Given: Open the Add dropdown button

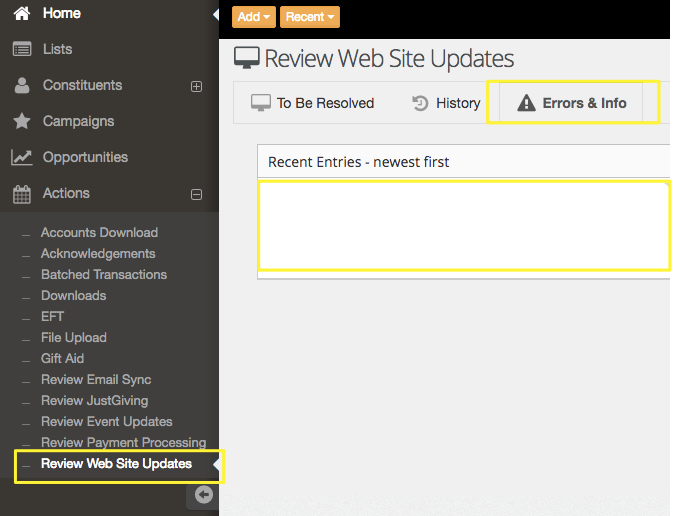Looking at the screenshot, I should pos(253,17).
